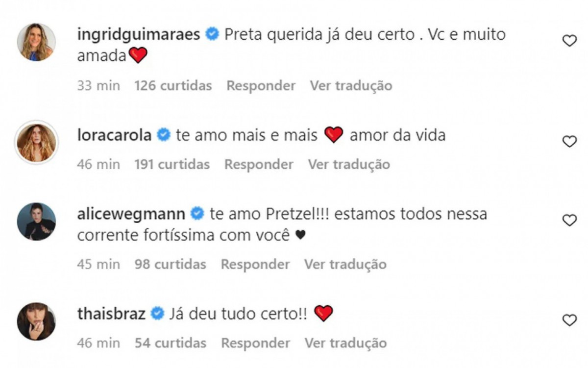Open alicewegmann profile avatar

(36, 221)
